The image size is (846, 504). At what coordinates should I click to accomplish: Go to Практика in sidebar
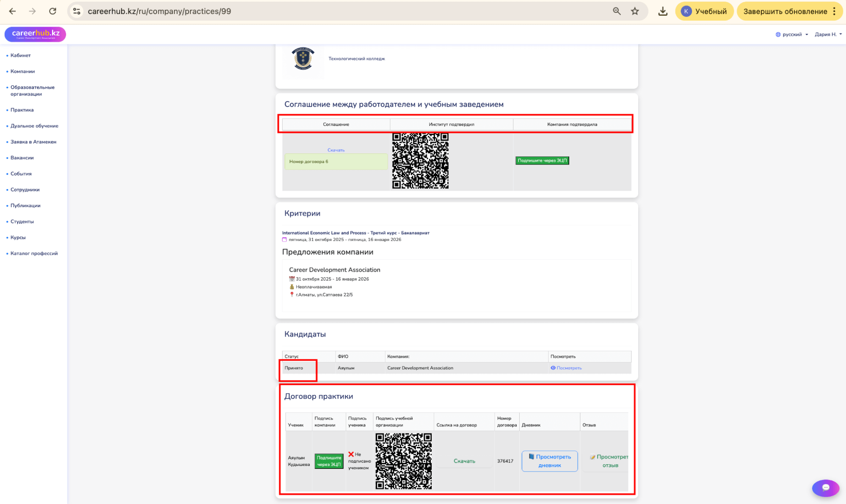pyautogui.click(x=22, y=110)
